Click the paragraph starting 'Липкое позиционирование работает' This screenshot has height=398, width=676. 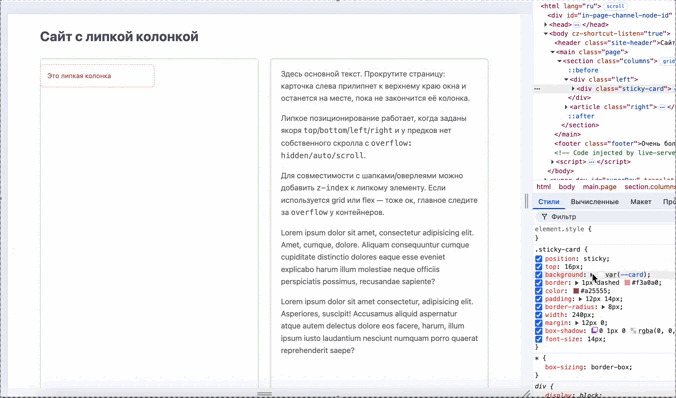[373, 137]
